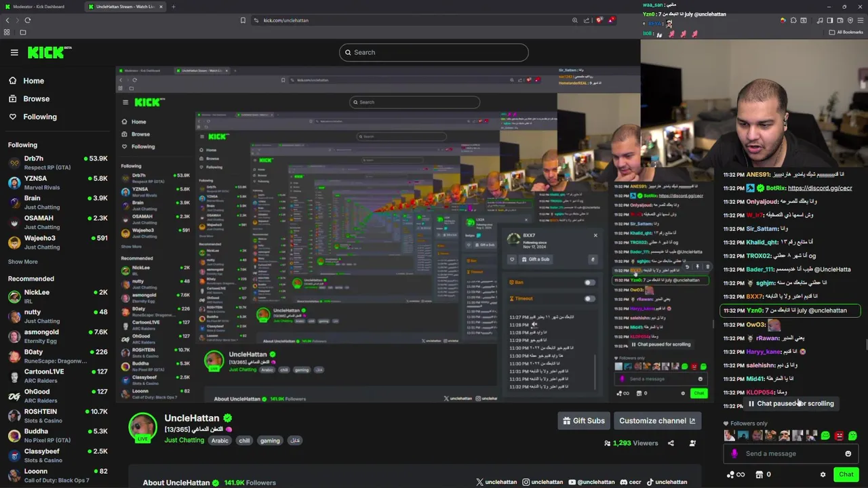The width and height of the screenshot is (868, 488).
Task: Open the chat shop store icon
Action: [x=759, y=475]
